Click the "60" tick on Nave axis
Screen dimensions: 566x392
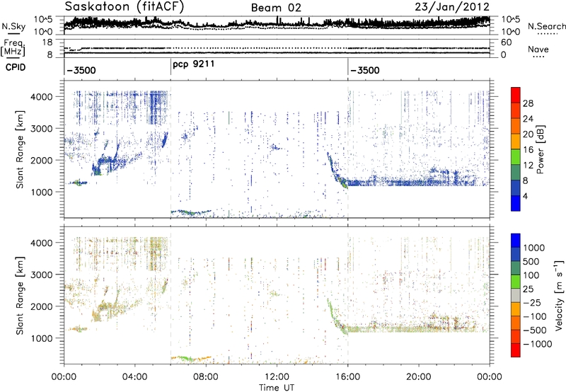click(x=506, y=42)
